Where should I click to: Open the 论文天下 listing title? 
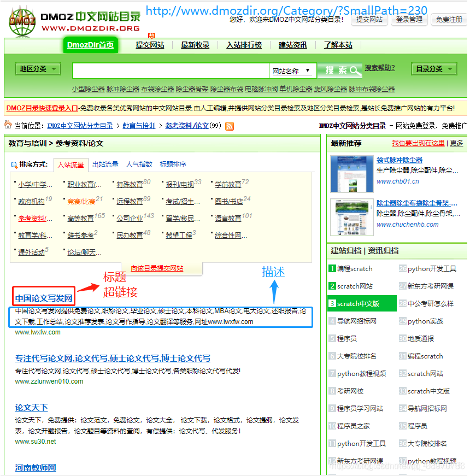point(31,408)
